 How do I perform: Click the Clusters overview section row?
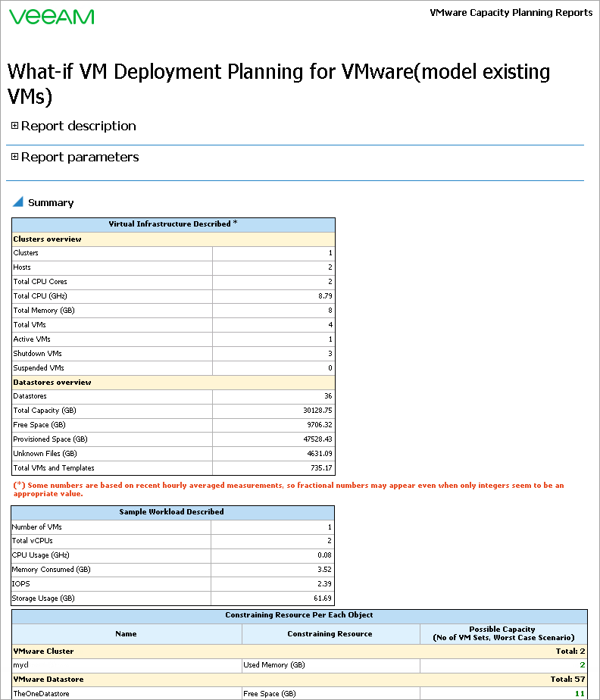coord(173,239)
